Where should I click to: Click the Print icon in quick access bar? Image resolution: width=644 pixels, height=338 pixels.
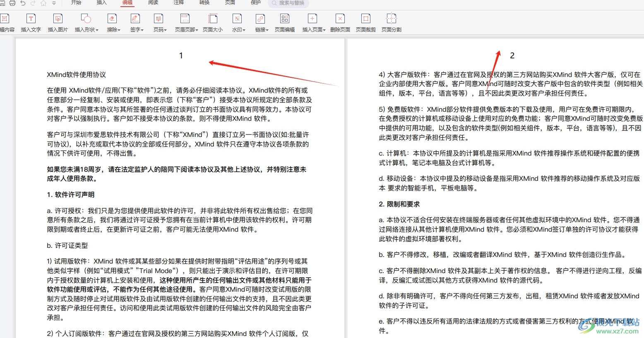(12, 3)
